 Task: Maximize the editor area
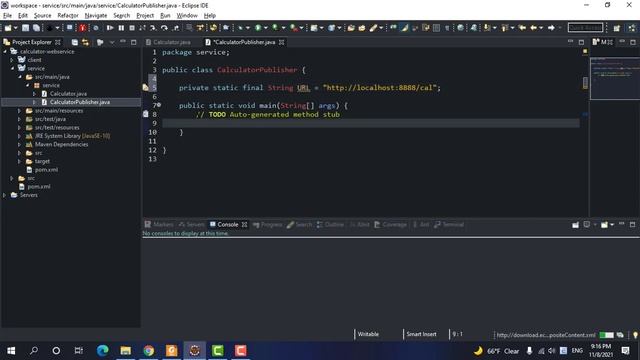coord(581,42)
